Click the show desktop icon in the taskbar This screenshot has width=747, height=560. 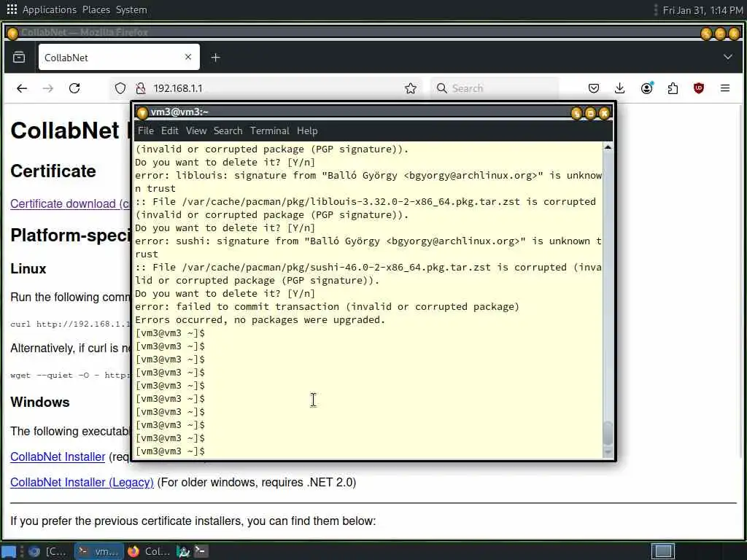coord(9,551)
